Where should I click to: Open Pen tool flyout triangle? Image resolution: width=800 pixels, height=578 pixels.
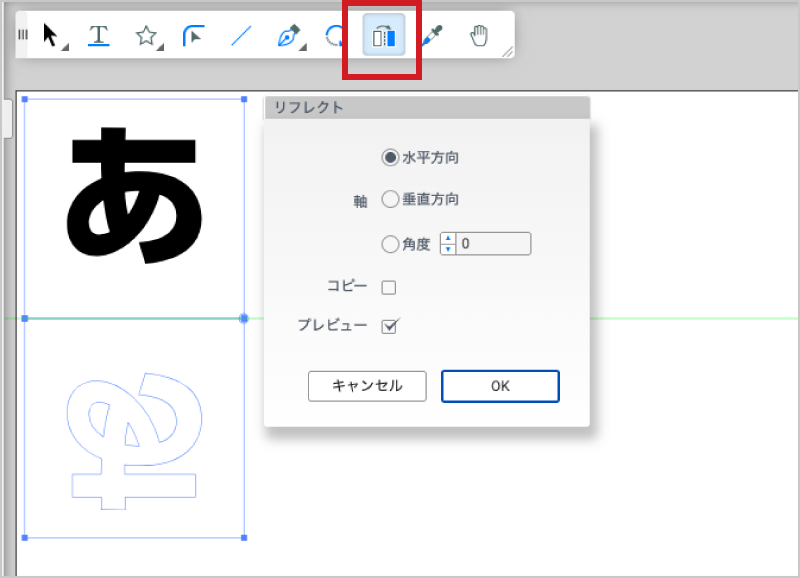click(303, 47)
